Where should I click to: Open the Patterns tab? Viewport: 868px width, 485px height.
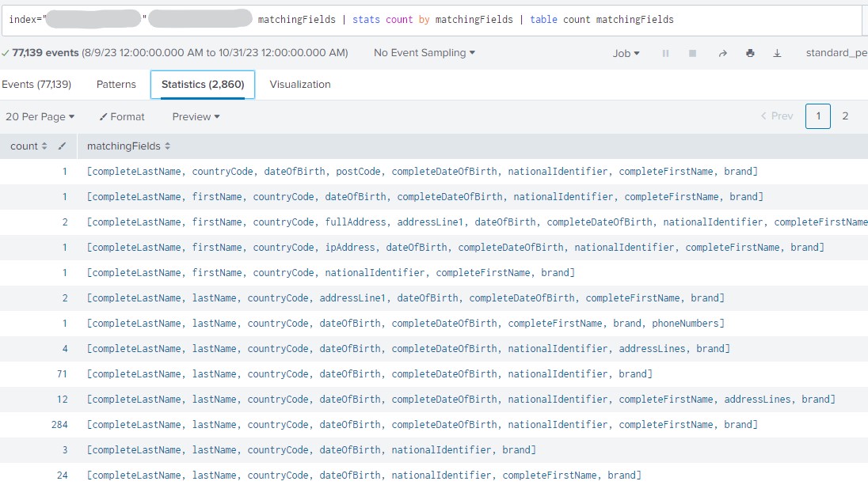pyautogui.click(x=116, y=84)
